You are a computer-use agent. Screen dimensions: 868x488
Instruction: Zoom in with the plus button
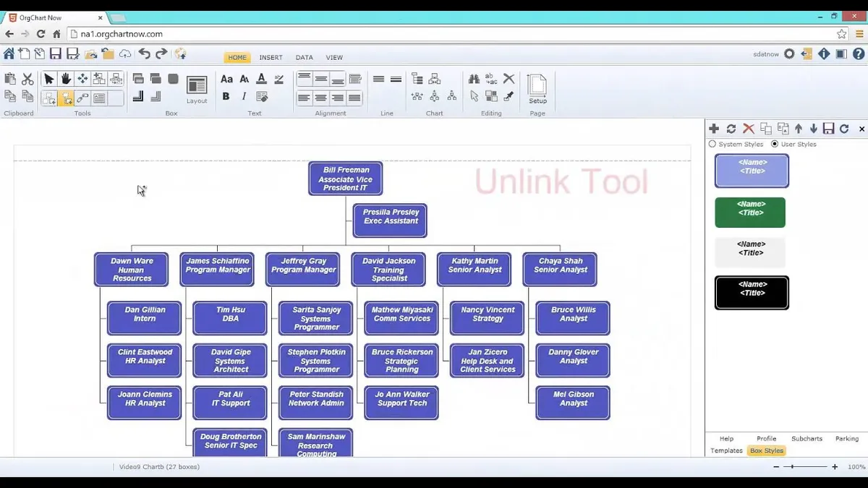(x=834, y=467)
